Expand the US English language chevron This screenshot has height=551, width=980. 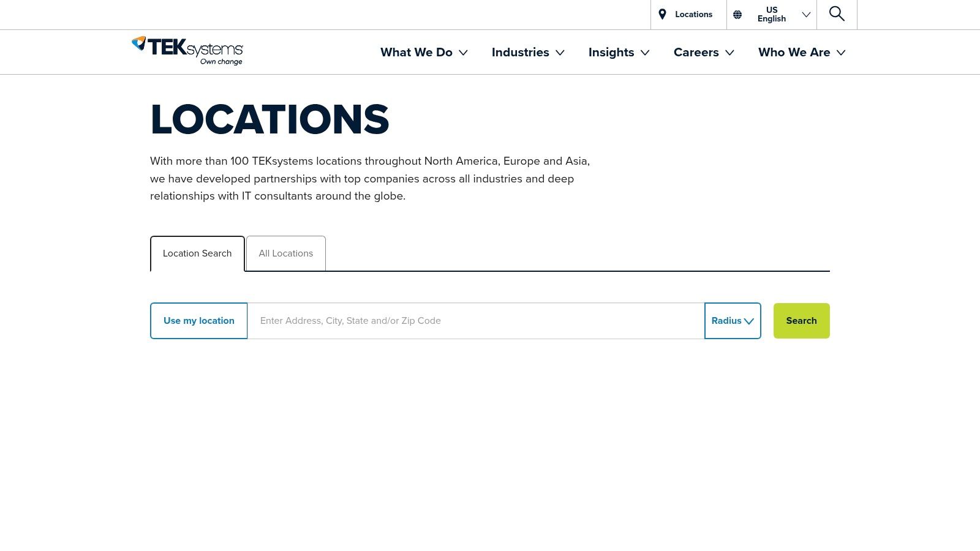806,15
